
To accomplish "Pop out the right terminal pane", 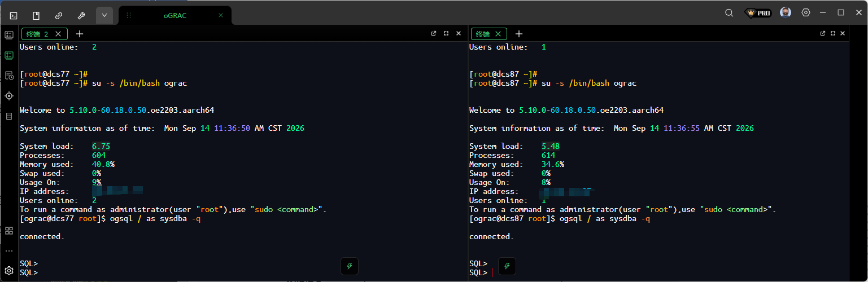I will click(x=823, y=33).
